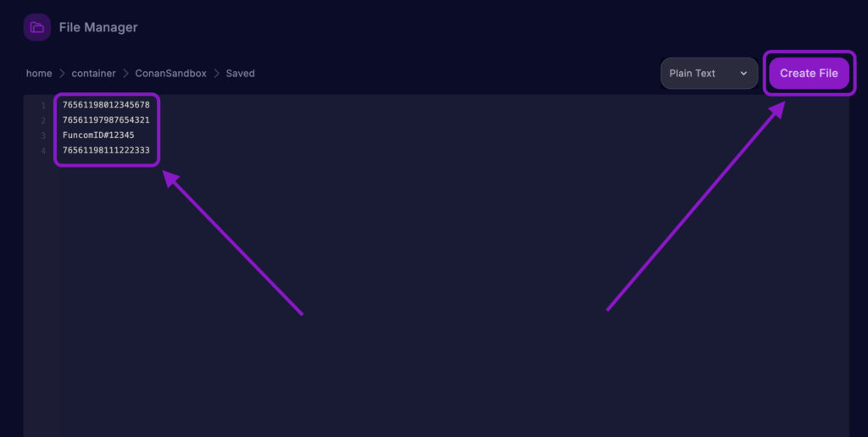Select the Saved breadcrumb

click(240, 73)
